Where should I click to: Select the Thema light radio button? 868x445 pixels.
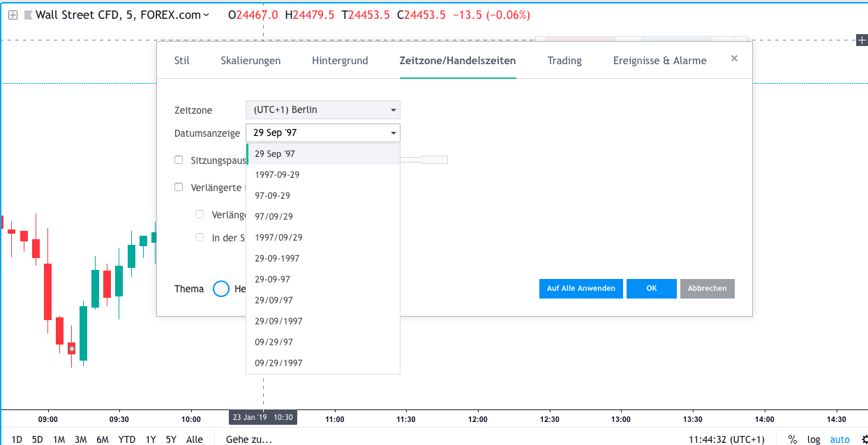(221, 289)
